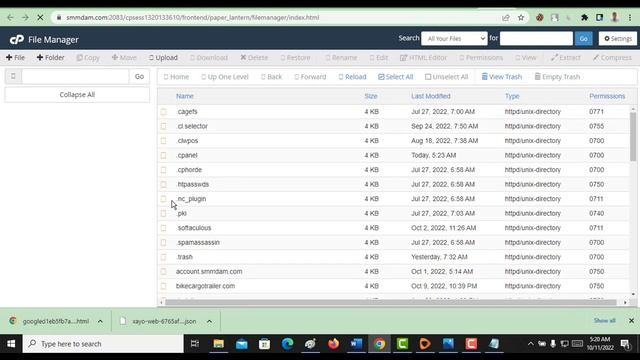
Task: Click the Move toolbar button
Action: tap(124, 58)
